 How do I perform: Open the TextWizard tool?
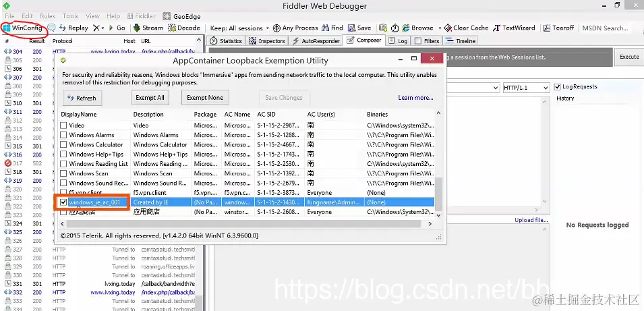tap(514, 28)
